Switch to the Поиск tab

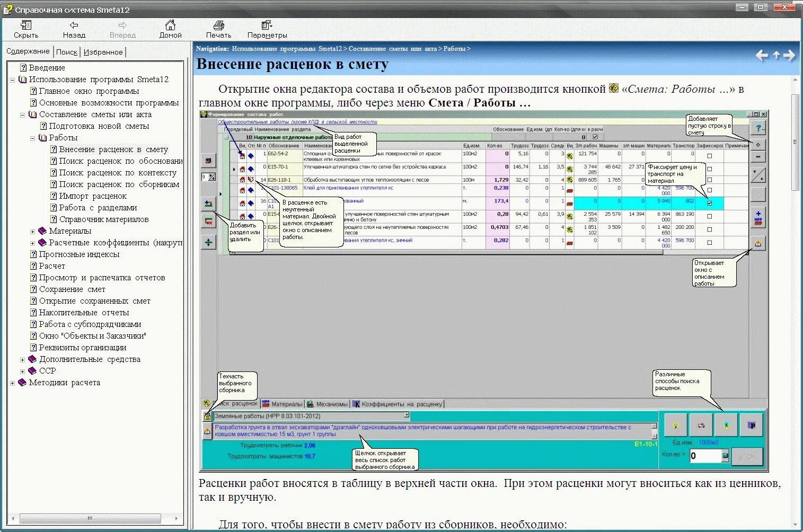pyautogui.click(x=67, y=52)
